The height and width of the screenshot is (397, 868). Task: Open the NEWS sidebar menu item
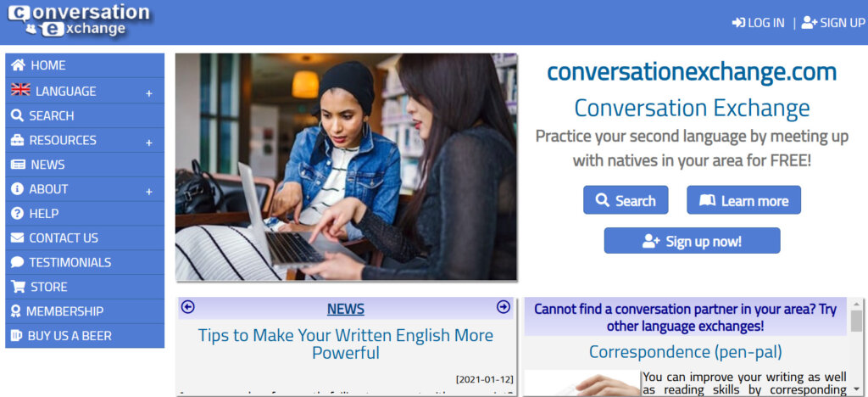click(x=85, y=165)
